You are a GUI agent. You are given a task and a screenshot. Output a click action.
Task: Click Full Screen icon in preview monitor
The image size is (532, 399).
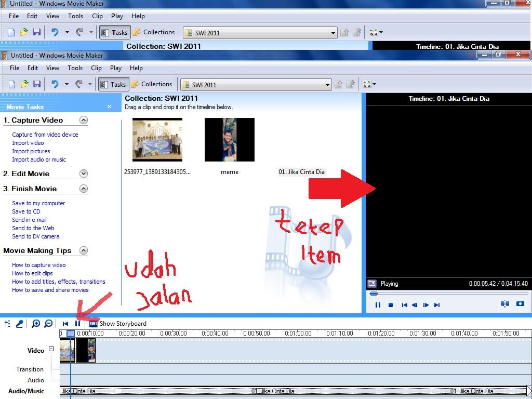click(372, 284)
